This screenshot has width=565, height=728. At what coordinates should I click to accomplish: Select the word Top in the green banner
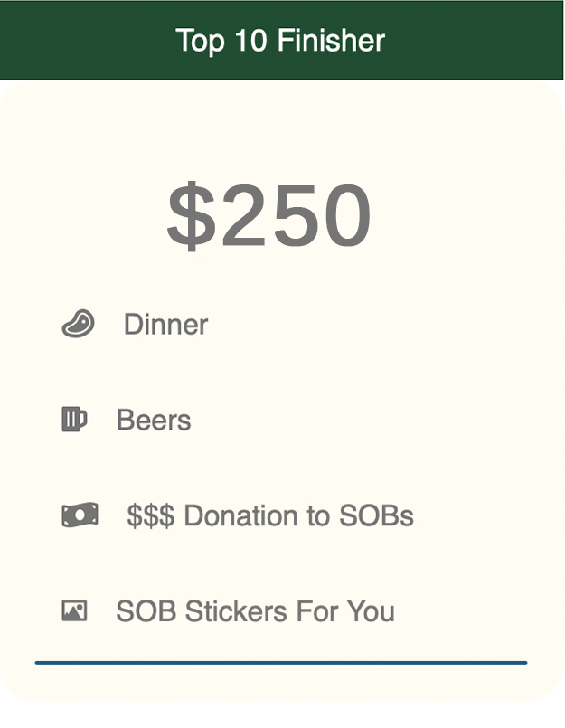[199, 41]
